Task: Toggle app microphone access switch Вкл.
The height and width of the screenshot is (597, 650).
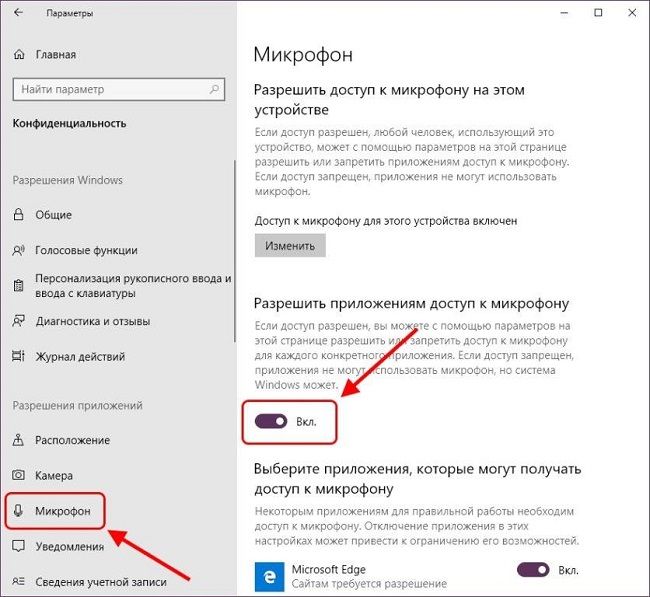Action: click(x=271, y=422)
